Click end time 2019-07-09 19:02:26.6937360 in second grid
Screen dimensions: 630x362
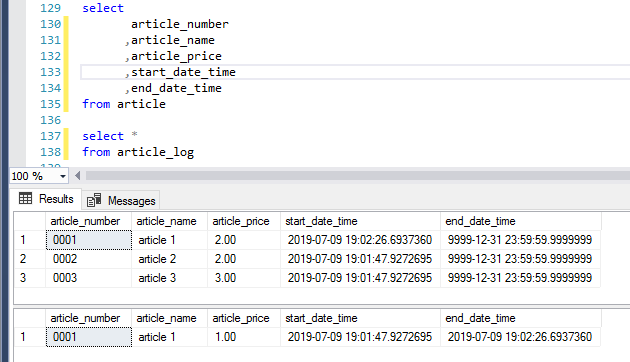[521, 337]
